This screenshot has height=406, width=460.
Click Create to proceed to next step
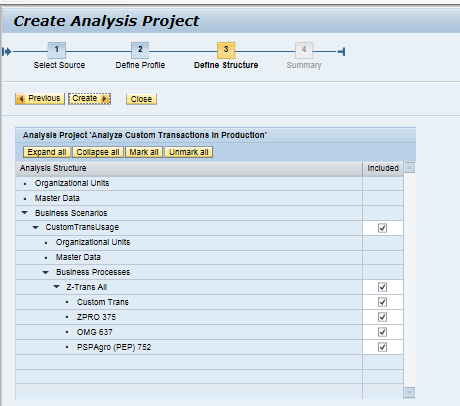click(89, 99)
